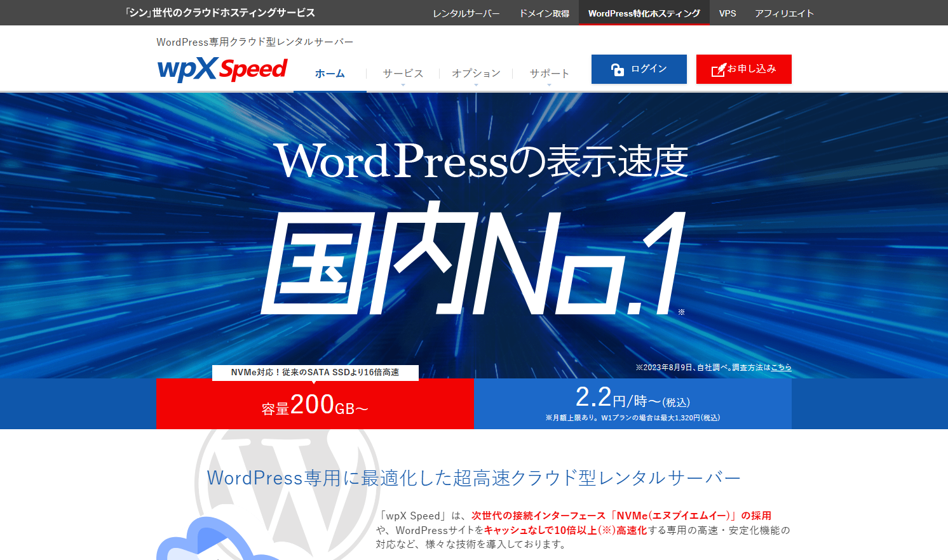The image size is (948, 560).
Task: Follow the こちら survey method link
Action: pyautogui.click(x=781, y=368)
